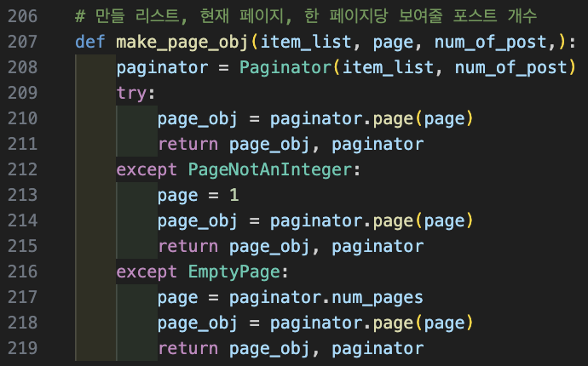Click line number 216 in the gutter
Viewport: 588px width, 366px height.
pos(22,272)
